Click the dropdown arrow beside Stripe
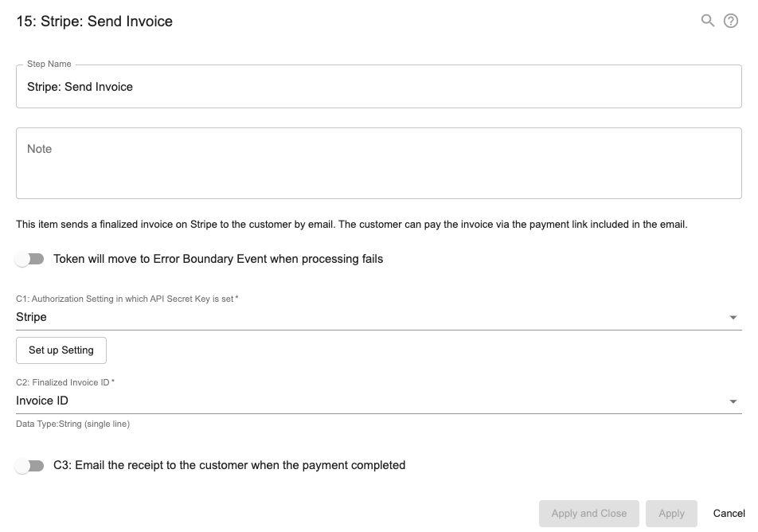This screenshot has height=532, width=758. click(x=734, y=316)
